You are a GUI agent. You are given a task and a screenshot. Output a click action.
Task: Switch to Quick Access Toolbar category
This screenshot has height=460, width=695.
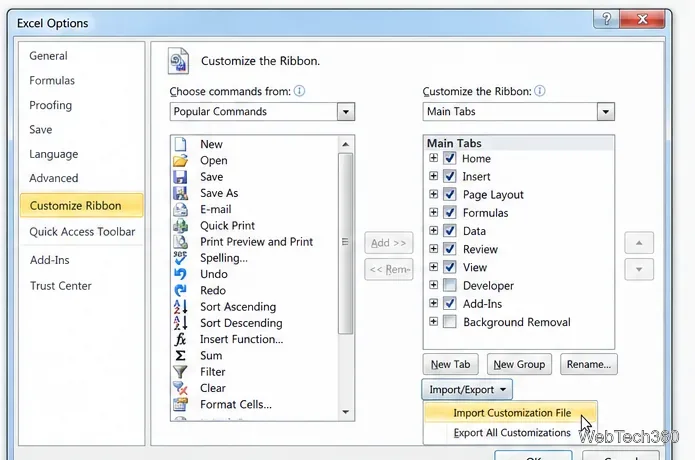(82, 232)
